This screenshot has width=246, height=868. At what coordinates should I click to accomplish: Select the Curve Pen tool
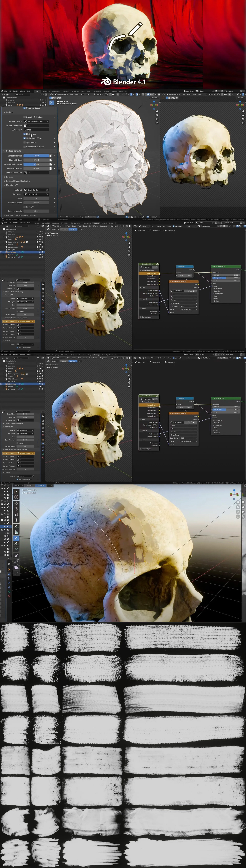[16, 544]
